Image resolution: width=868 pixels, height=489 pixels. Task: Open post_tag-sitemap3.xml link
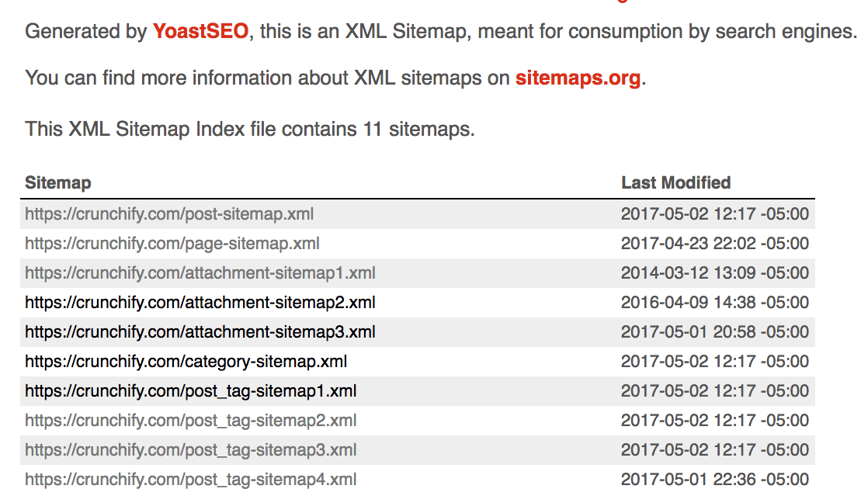[190, 449]
